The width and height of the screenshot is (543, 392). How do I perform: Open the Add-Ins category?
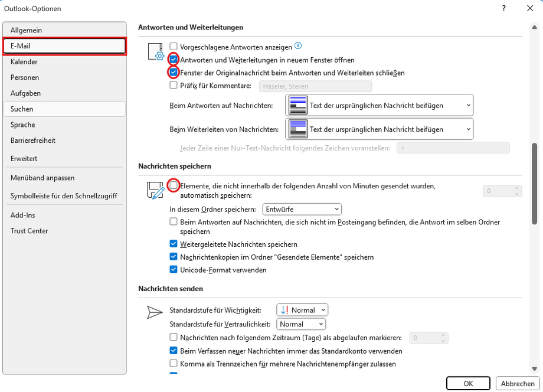coord(64,215)
